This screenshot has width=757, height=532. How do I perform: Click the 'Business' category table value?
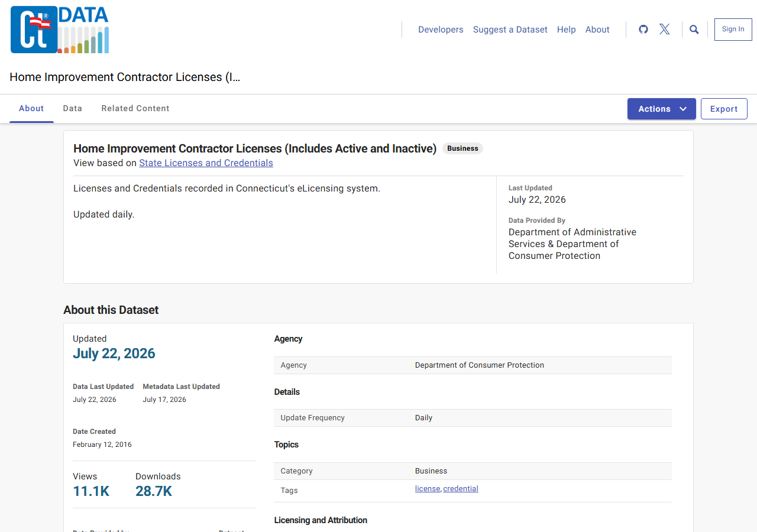[431, 471]
